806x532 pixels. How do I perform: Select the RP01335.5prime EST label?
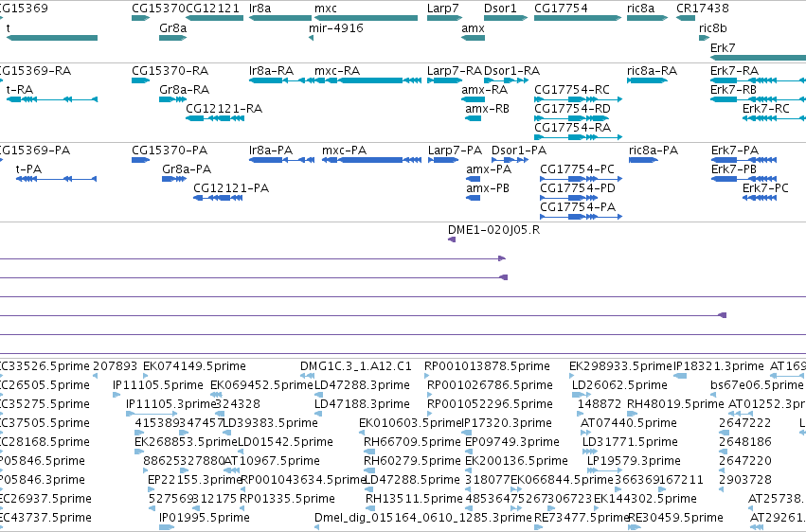tap(287, 499)
